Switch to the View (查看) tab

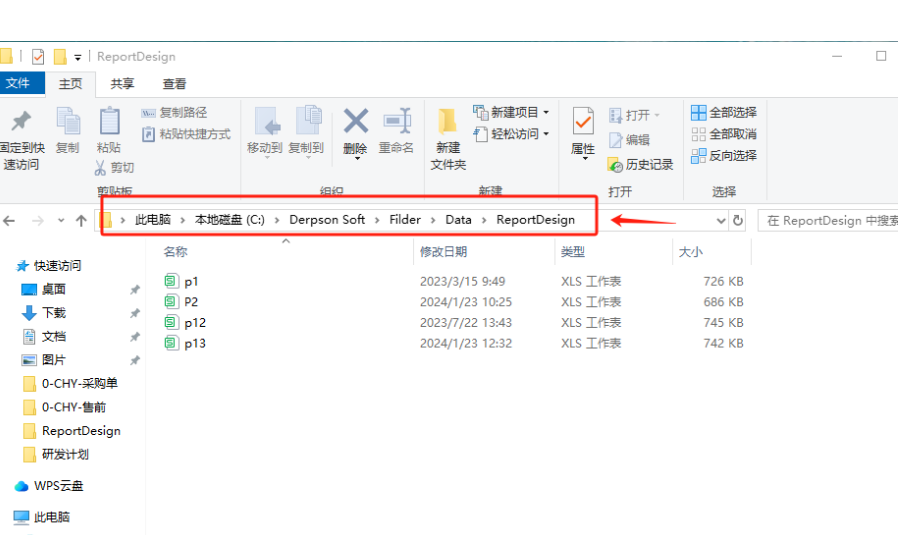pyautogui.click(x=174, y=84)
